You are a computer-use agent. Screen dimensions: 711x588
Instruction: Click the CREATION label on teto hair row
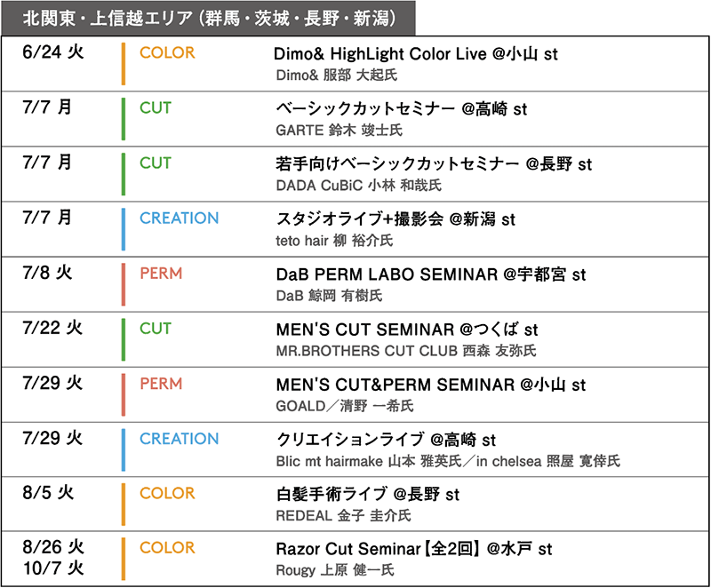[180, 218]
